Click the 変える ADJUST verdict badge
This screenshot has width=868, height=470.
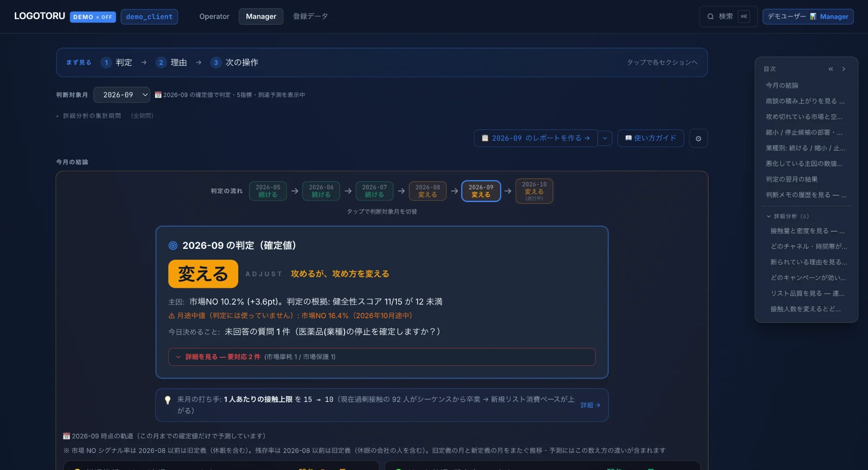(203, 274)
